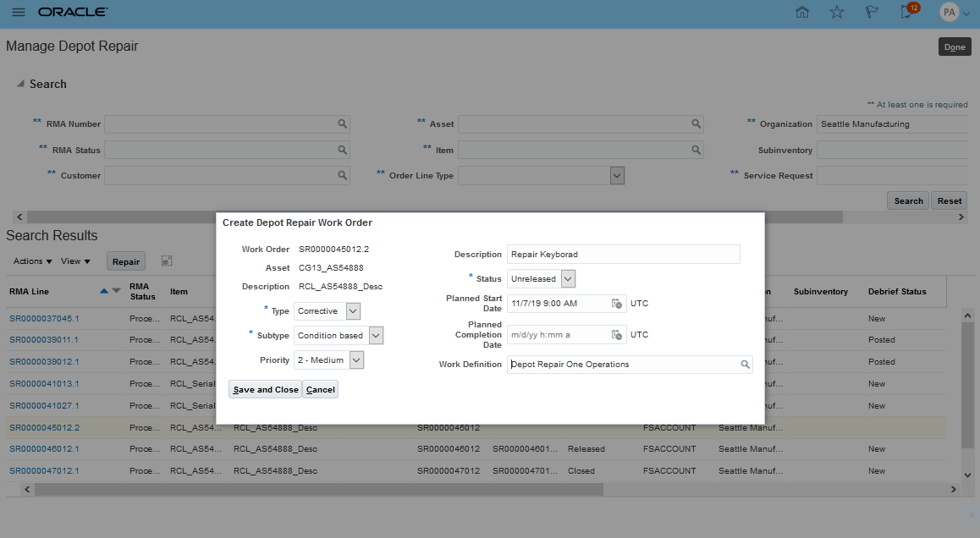The width and height of the screenshot is (980, 538).
Task: Open the Type dropdown showing Corrective
Action: pos(353,311)
